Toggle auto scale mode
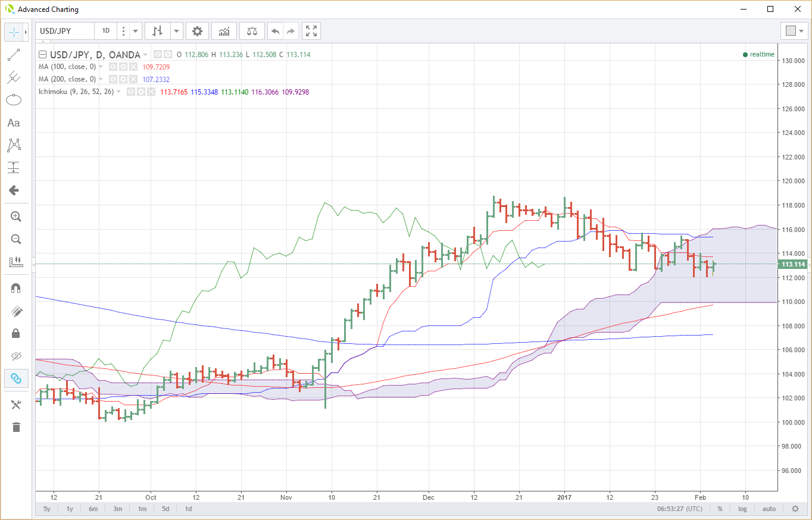The height and width of the screenshot is (520, 812). click(769, 509)
